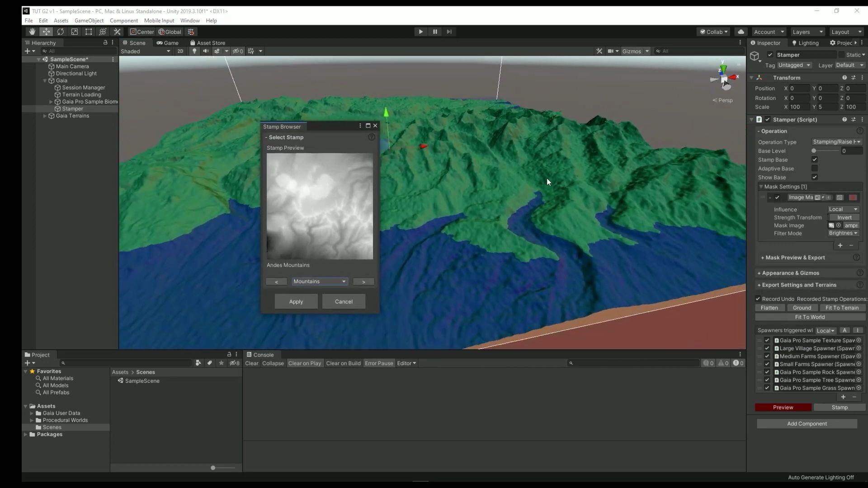Open custom editor tools icon

pyautogui.click(x=117, y=32)
